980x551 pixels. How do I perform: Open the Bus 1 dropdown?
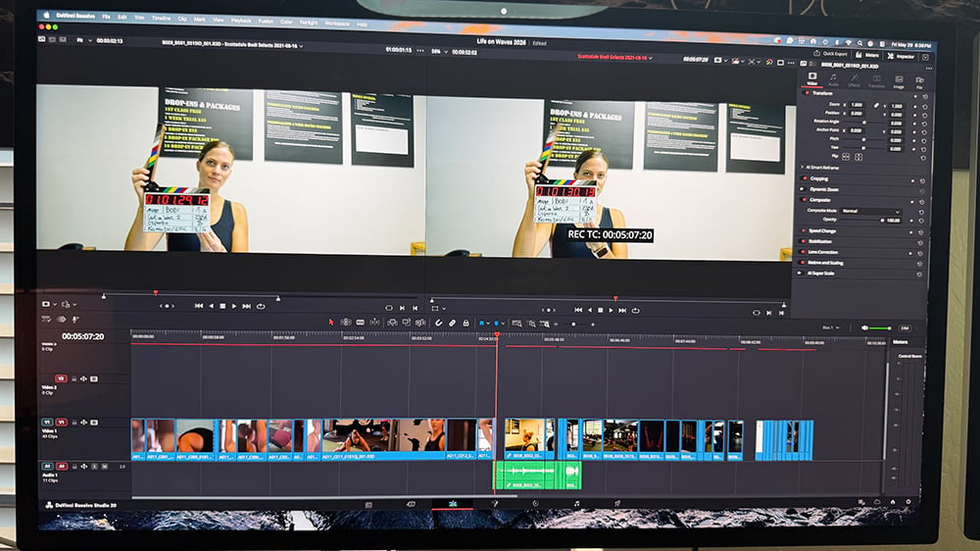(830, 327)
